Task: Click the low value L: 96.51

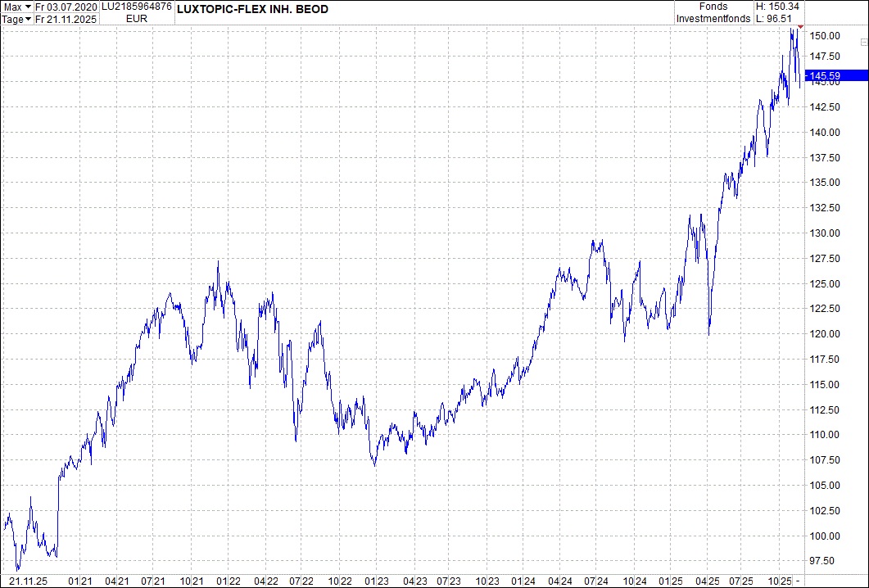Action: 774,19
